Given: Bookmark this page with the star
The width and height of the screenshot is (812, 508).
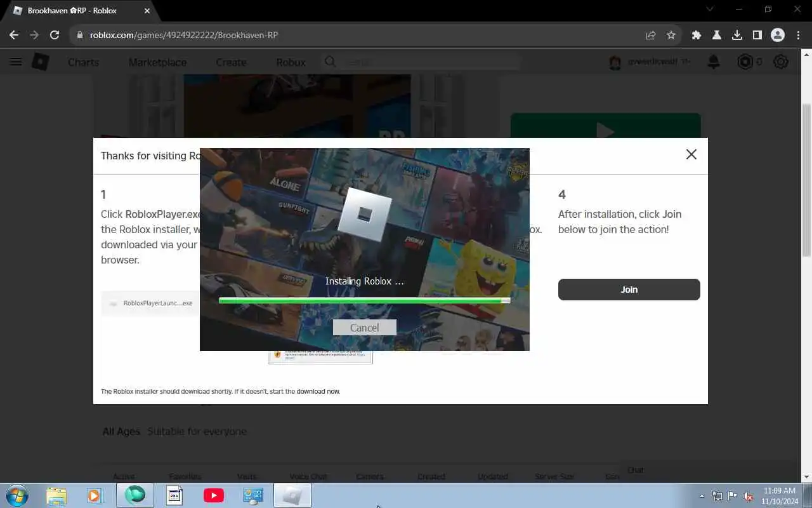Looking at the screenshot, I should pyautogui.click(x=671, y=35).
